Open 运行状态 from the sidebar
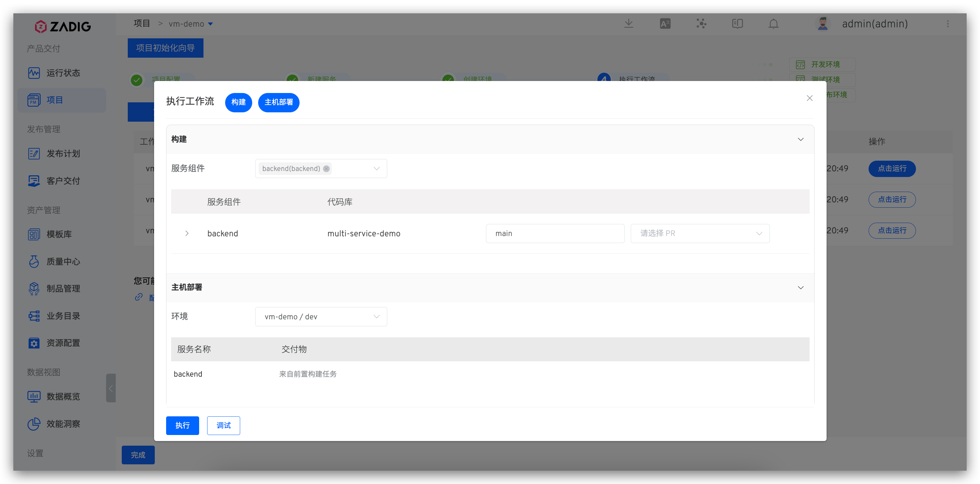Image resolution: width=980 pixels, height=484 pixels. 63,73
